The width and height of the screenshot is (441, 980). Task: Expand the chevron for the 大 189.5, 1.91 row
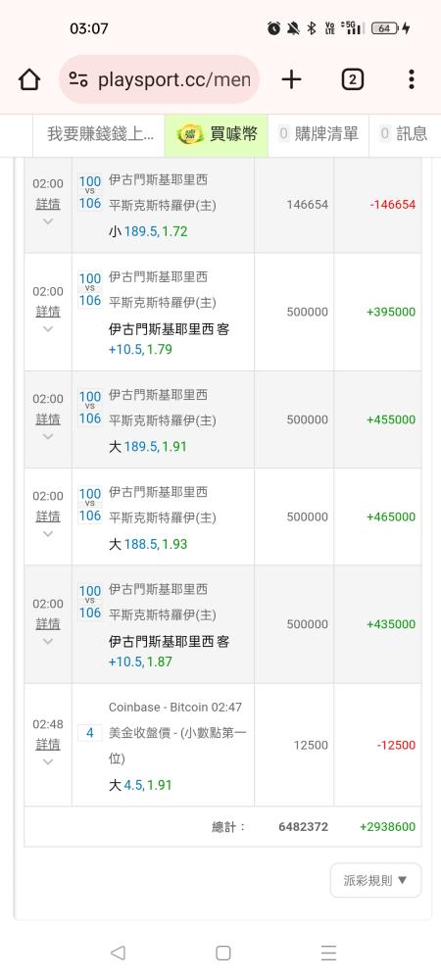(48, 436)
